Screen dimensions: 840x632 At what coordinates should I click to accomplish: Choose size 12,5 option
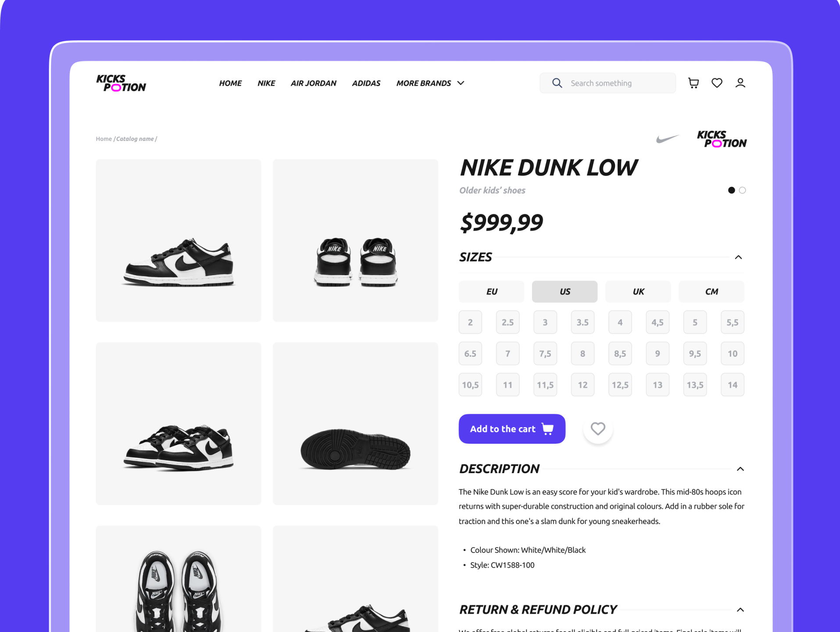620,385
